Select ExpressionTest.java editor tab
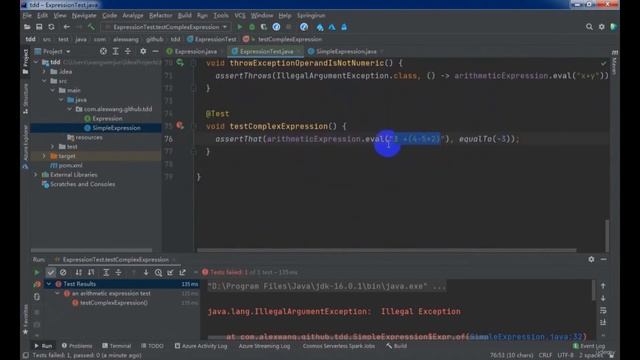Image resolution: width=640 pixels, height=360 pixels. pyautogui.click(x=266, y=51)
